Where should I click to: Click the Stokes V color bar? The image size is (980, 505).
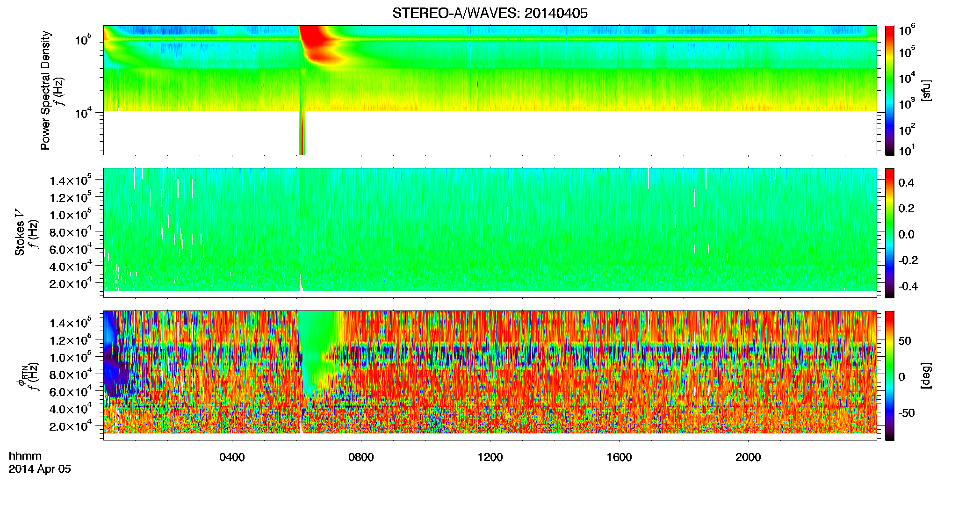[890, 233]
